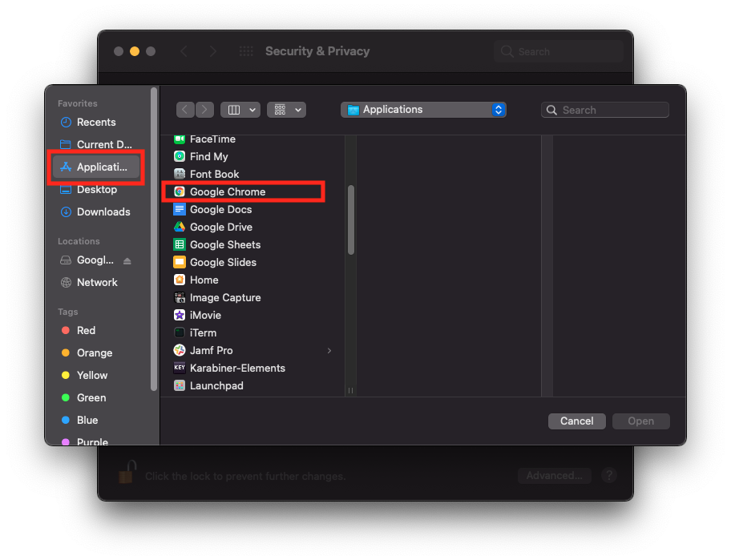
Task: Choose the Red tag
Action: 96,330
